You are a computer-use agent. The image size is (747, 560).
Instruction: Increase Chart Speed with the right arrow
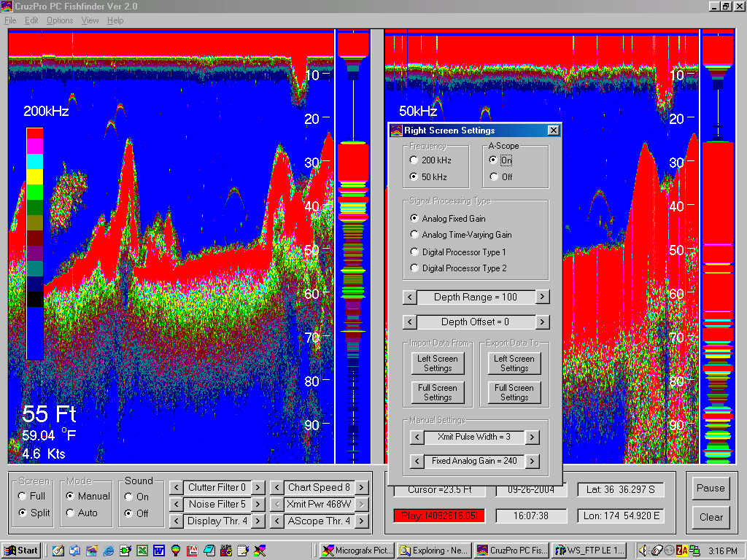coord(362,488)
